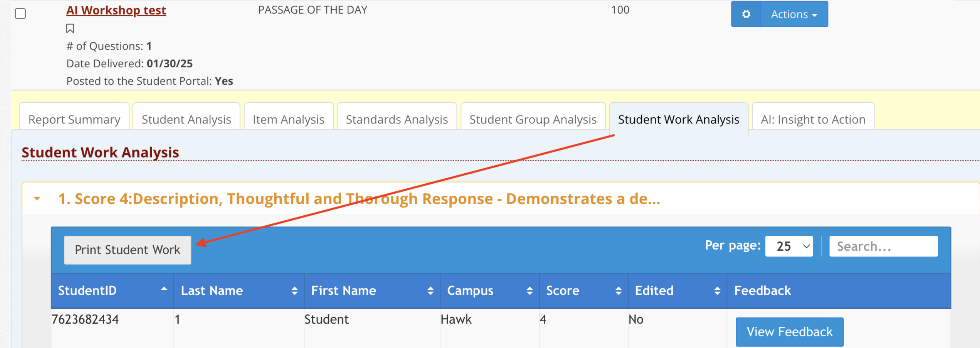Image resolution: width=980 pixels, height=348 pixels.
Task: Open the Actions dropdown
Action: [x=794, y=14]
